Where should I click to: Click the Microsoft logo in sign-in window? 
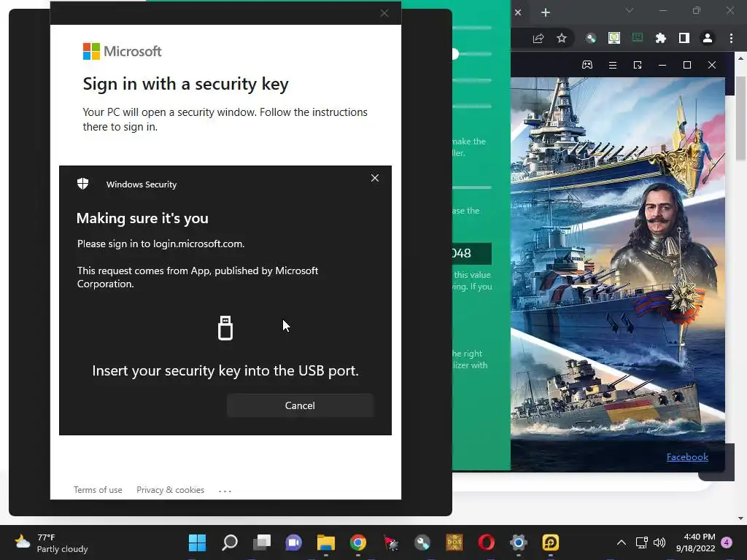(x=123, y=52)
